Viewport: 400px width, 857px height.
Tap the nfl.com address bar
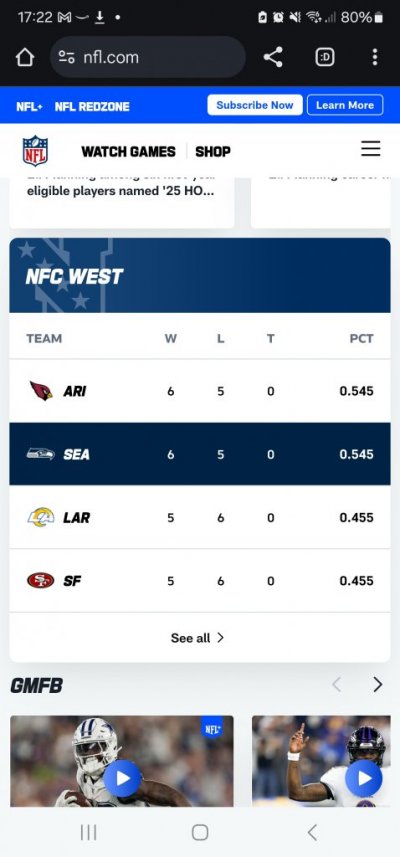(x=148, y=57)
